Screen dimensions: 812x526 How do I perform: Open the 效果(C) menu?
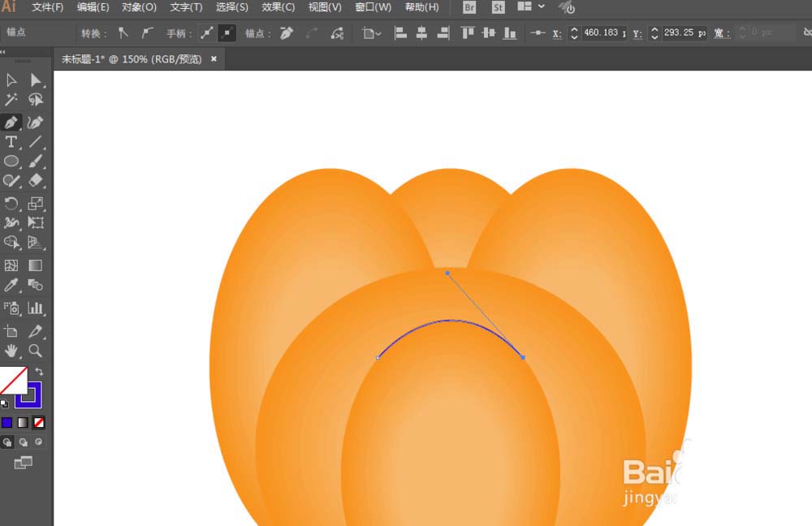click(x=278, y=7)
